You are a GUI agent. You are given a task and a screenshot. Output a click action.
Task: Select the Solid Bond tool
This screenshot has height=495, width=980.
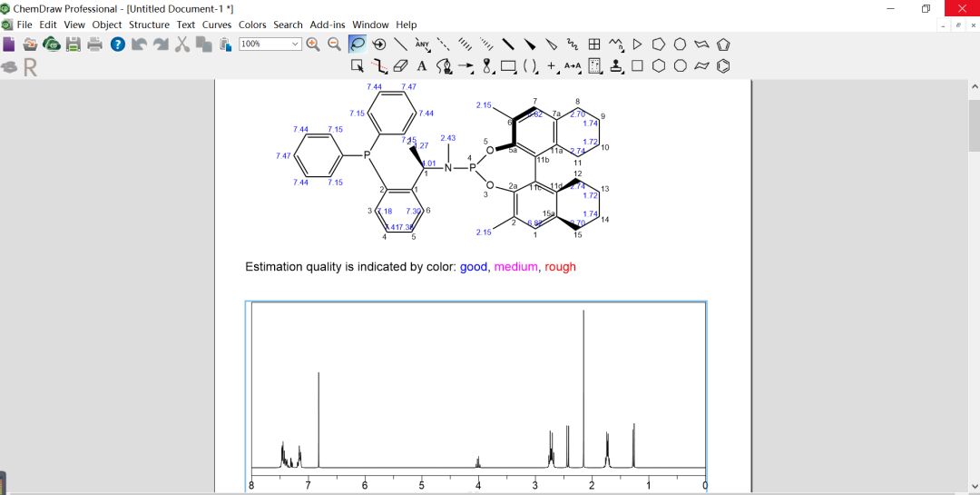pyautogui.click(x=401, y=45)
